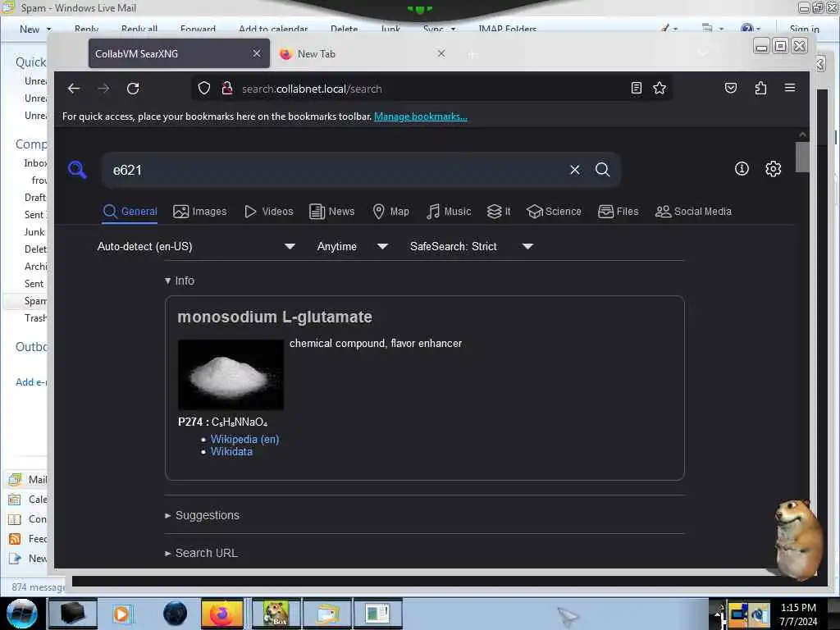Submit search with magnifier button
This screenshot has width=840, height=630.
point(603,170)
